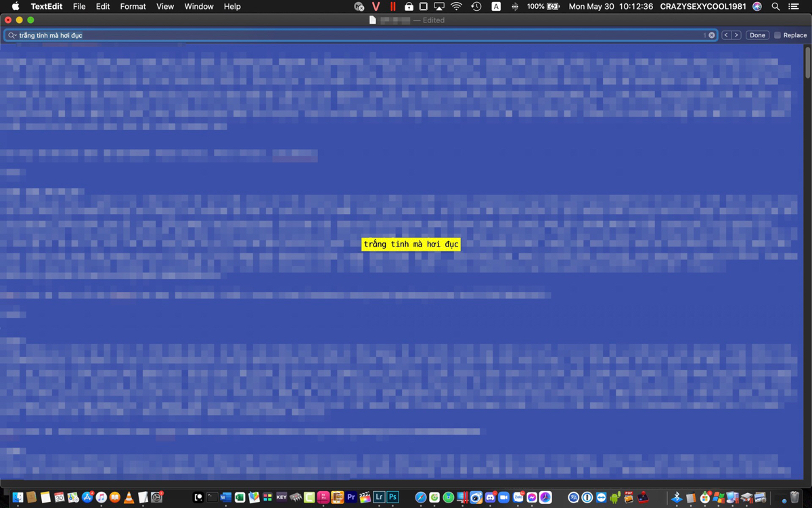Open the Notification Center list icon
812x508 pixels.
(794, 6)
